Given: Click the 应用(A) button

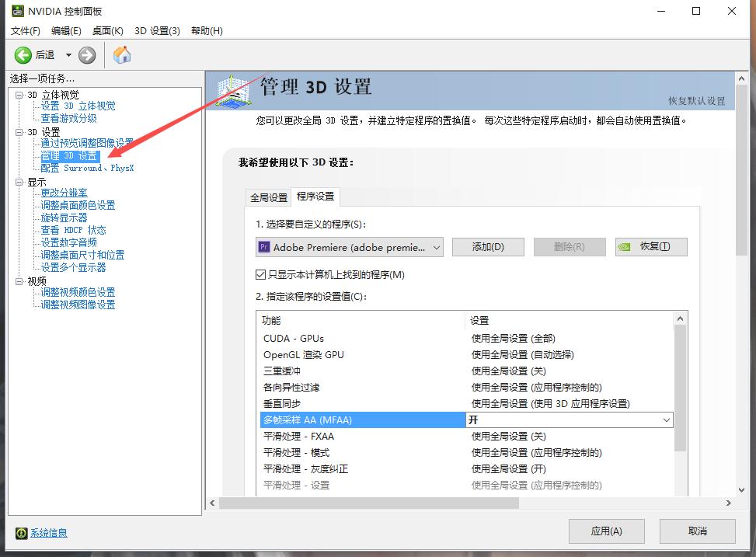Looking at the screenshot, I should click(607, 531).
